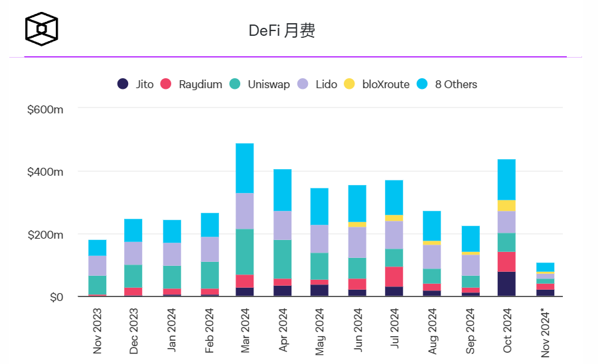Click the Feb 2024 axis label
Screen dimensions: 598x364
click(209, 330)
